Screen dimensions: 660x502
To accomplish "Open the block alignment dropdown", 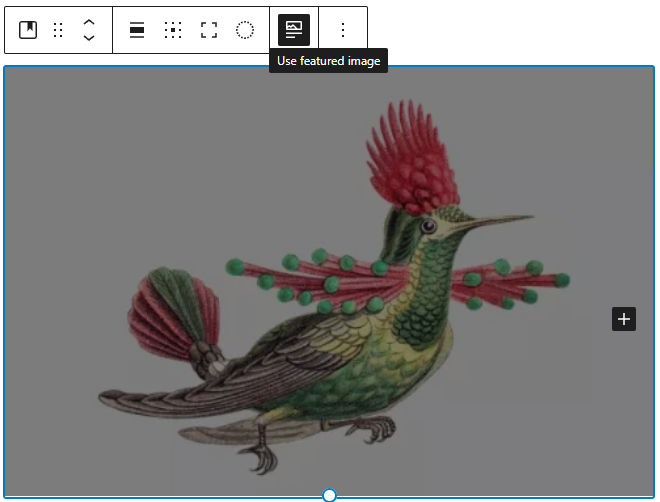I will point(137,30).
